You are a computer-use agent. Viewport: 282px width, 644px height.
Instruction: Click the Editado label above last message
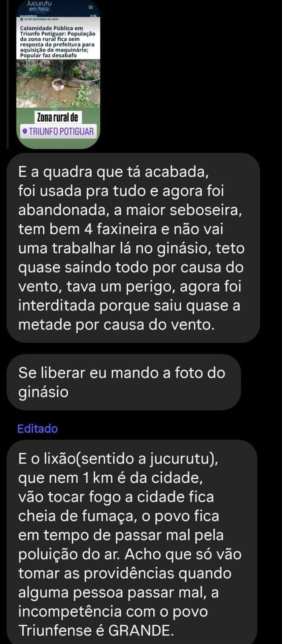[x=37, y=429]
